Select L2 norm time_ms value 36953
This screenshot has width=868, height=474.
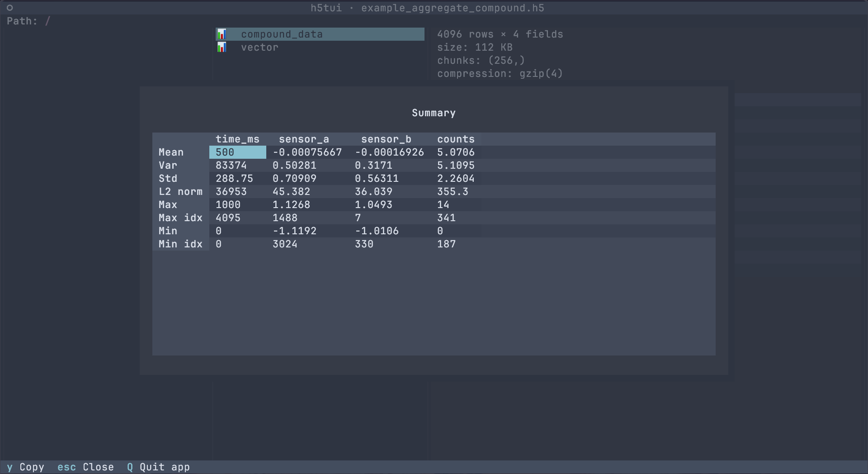[231, 192]
